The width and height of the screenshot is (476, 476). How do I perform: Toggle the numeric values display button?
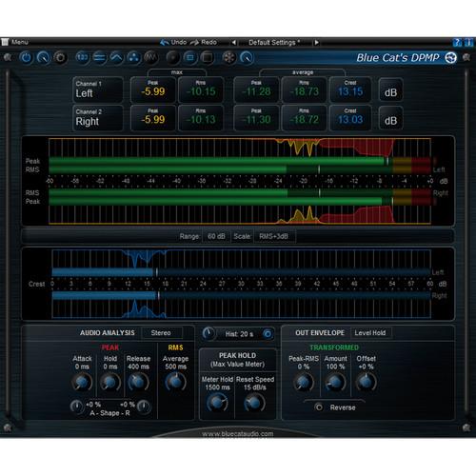82,58
